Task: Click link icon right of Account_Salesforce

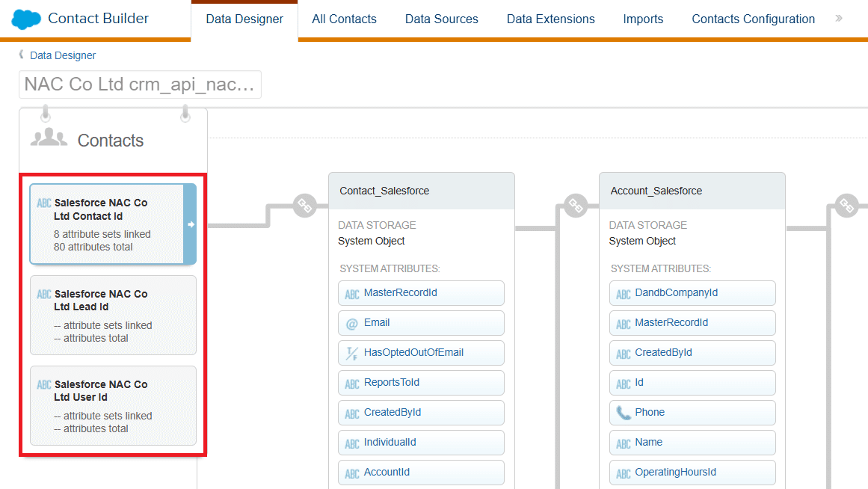Action: pos(846,206)
